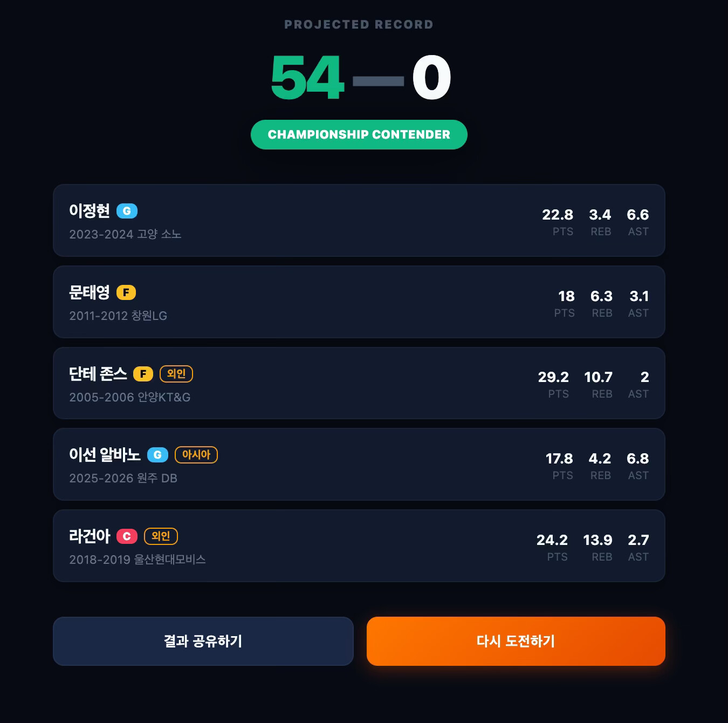Click the 라건아 player name

point(90,536)
